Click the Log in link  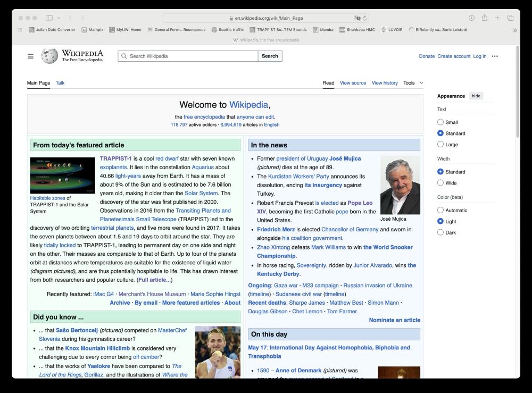pos(480,56)
